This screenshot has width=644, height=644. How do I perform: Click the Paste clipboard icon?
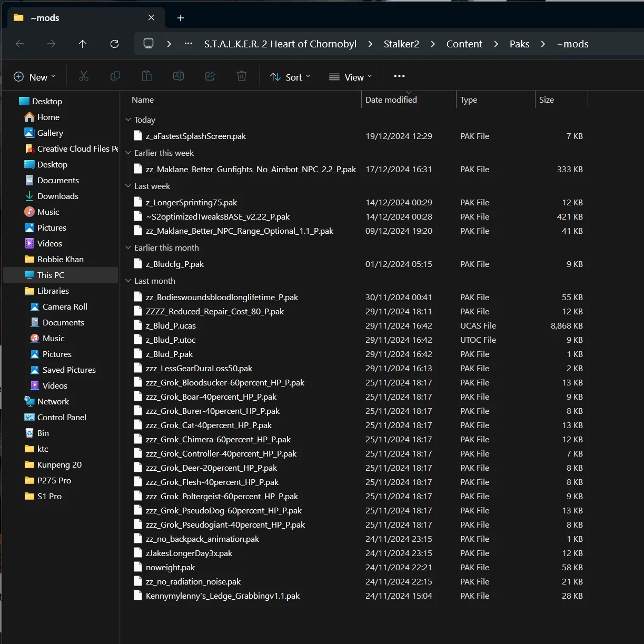coord(147,76)
